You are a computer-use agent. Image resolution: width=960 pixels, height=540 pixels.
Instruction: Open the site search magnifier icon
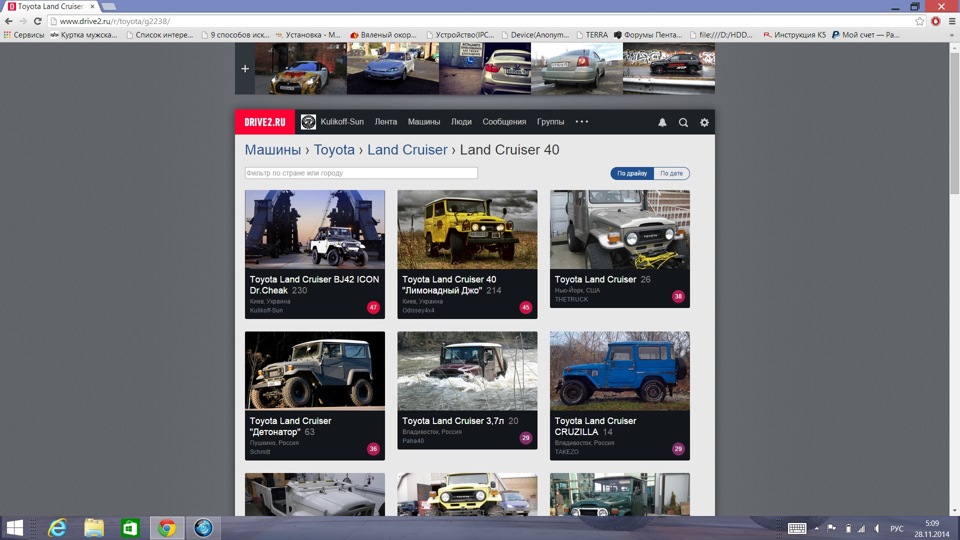point(683,122)
